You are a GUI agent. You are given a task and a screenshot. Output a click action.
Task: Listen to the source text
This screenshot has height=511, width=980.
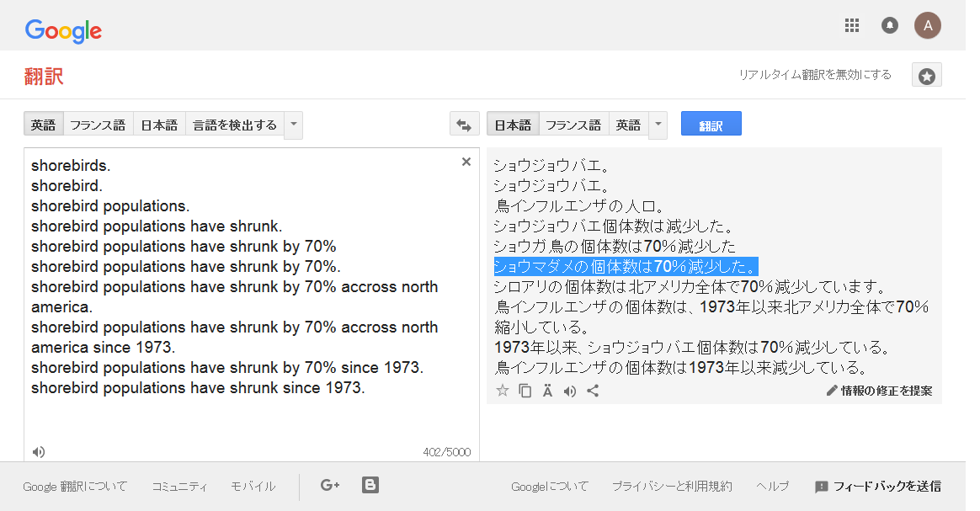pyautogui.click(x=39, y=452)
